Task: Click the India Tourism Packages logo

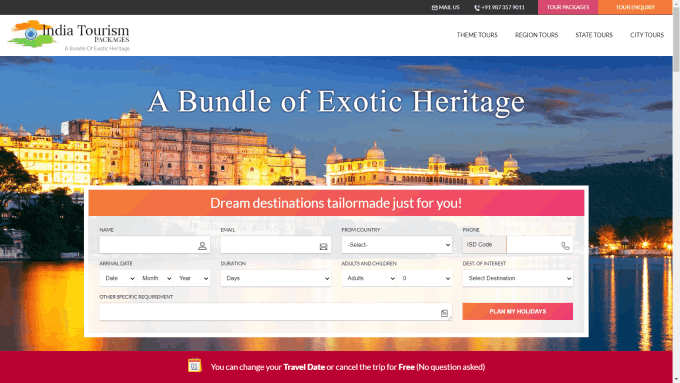Action: click(x=69, y=36)
